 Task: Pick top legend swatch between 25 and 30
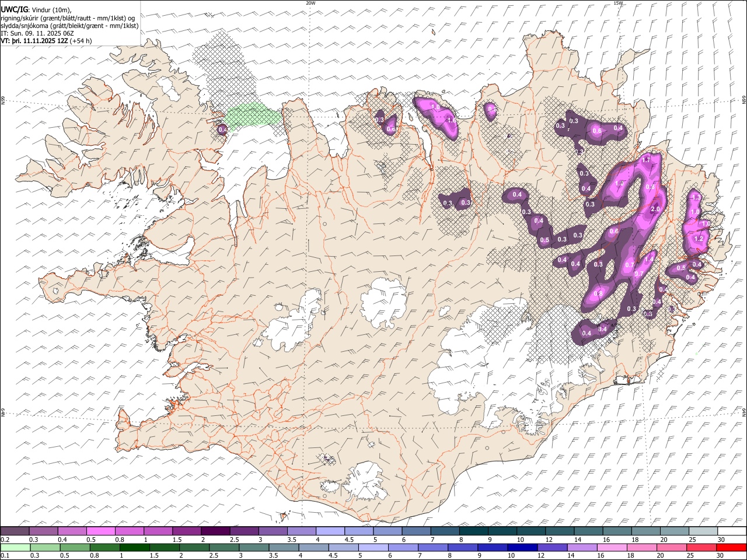[703, 531]
